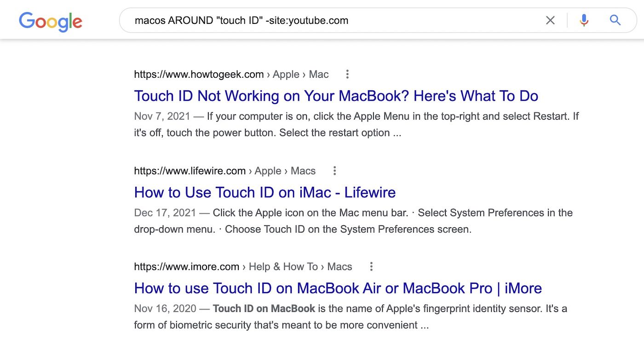This screenshot has height=345, width=644.
Task: Open options menu for imore result
Action: click(x=371, y=266)
